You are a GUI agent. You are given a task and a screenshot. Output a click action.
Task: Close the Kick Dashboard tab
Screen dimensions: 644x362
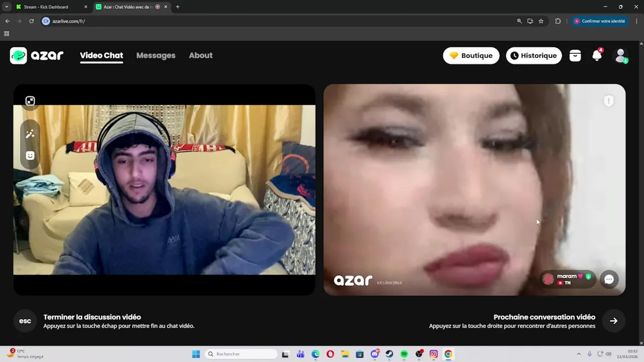[86, 7]
